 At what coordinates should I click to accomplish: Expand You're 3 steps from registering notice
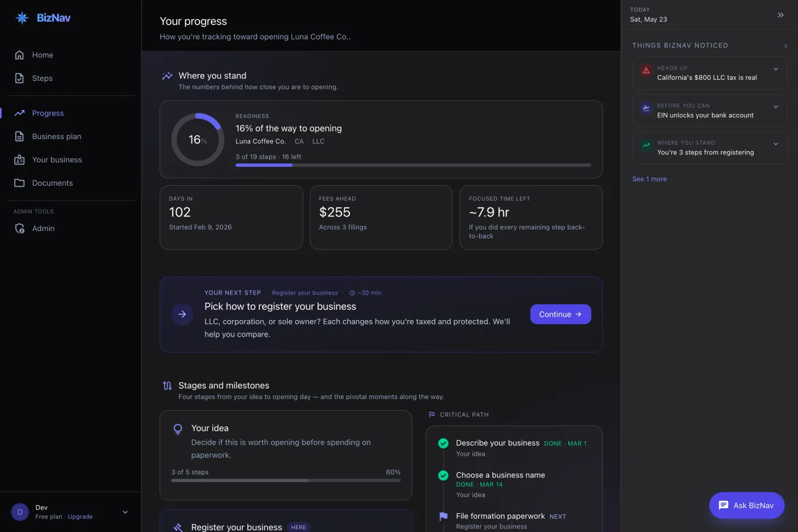(x=775, y=144)
